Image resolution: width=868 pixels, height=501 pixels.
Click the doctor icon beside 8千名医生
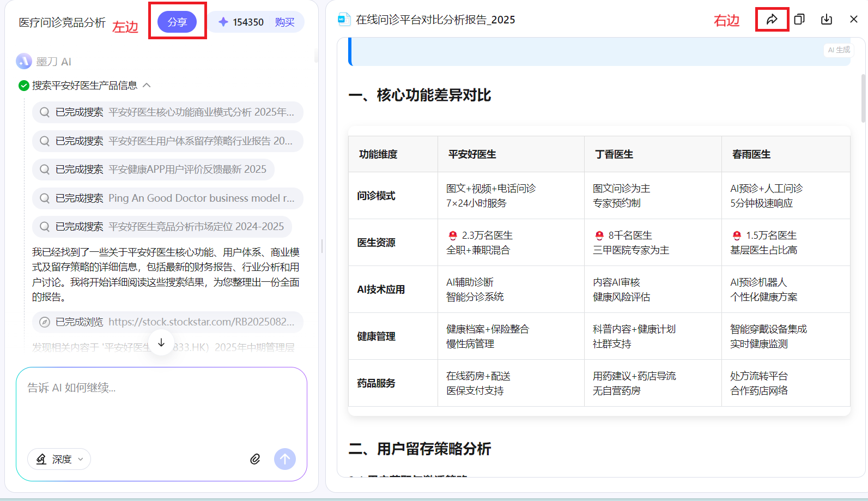pyautogui.click(x=599, y=236)
